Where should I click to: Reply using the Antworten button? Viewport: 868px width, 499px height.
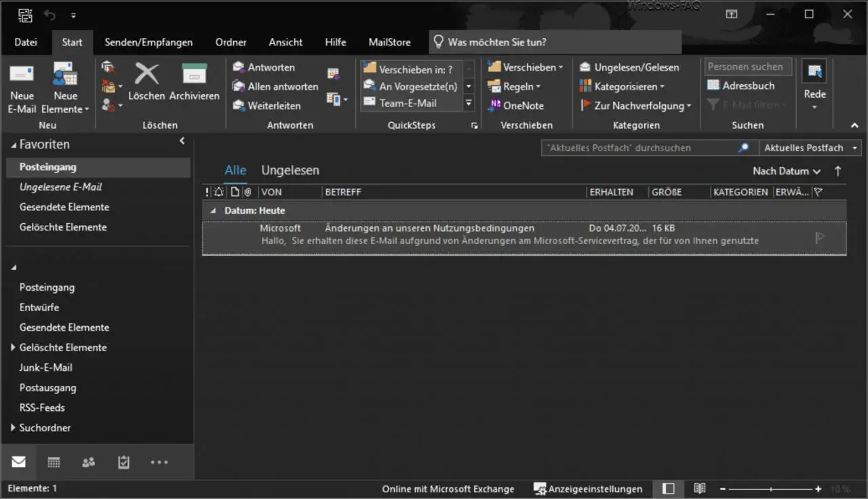click(x=264, y=67)
